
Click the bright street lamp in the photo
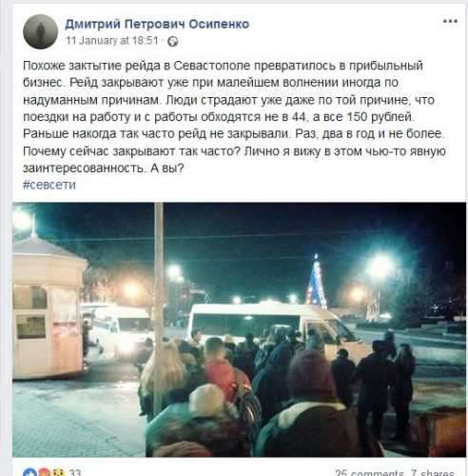click(x=380, y=266)
